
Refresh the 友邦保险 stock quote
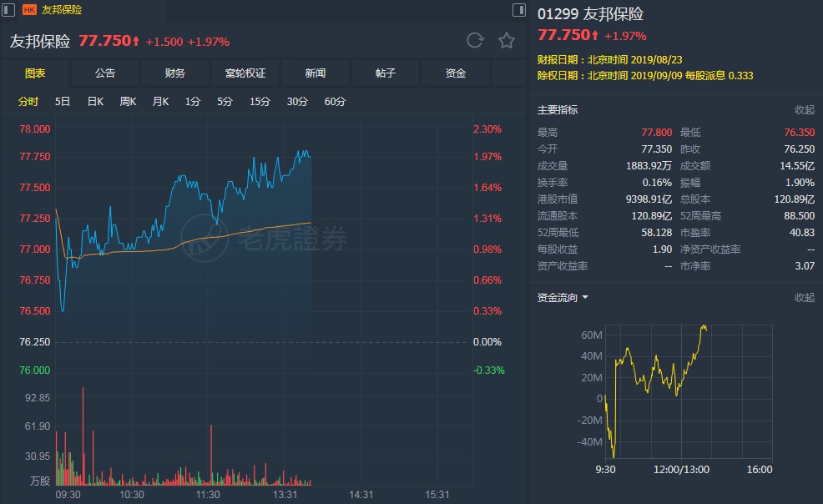click(x=475, y=41)
